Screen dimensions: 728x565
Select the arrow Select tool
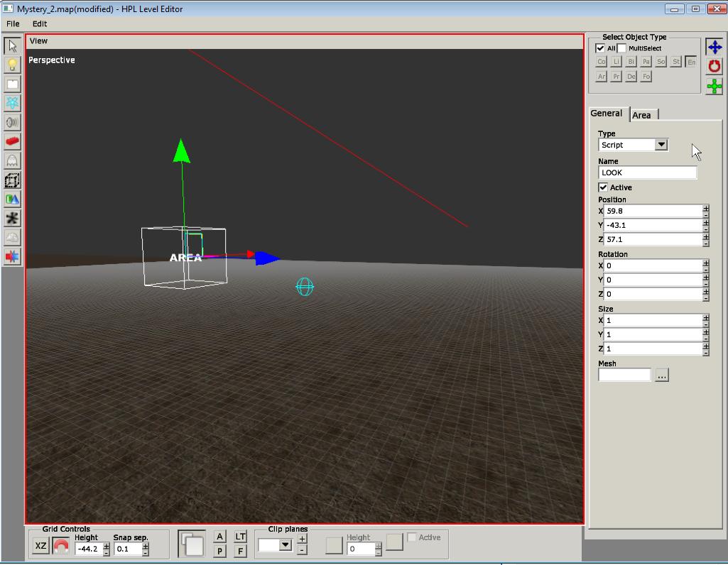(x=12, y=46)
